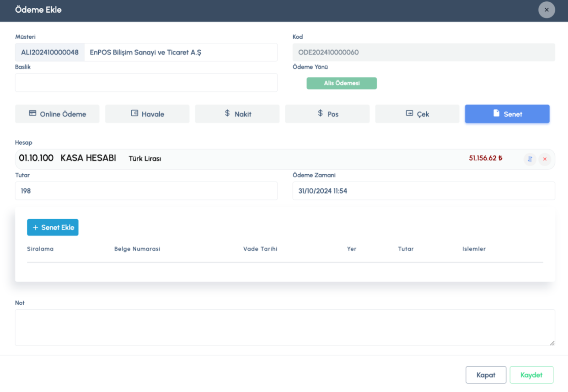
Task: Select the Online Ödeme payment method
Action: (57, 114)
